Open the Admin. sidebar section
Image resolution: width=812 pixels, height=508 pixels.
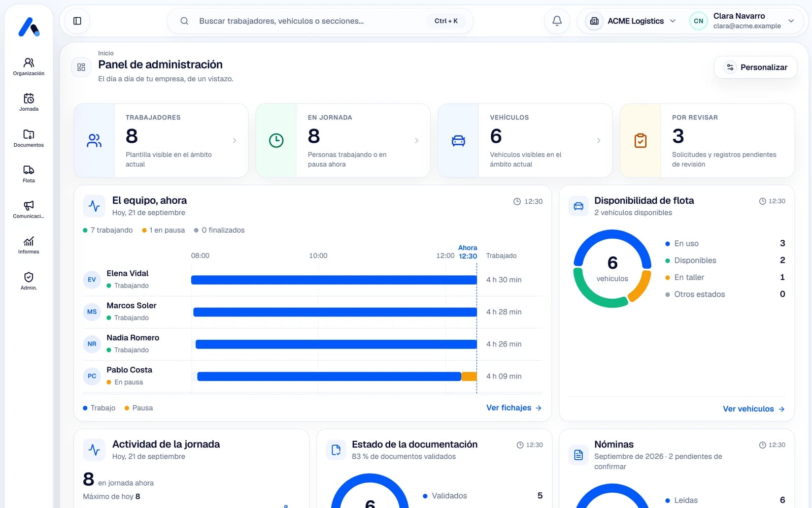pyautogui.click(x=29, y=281)
